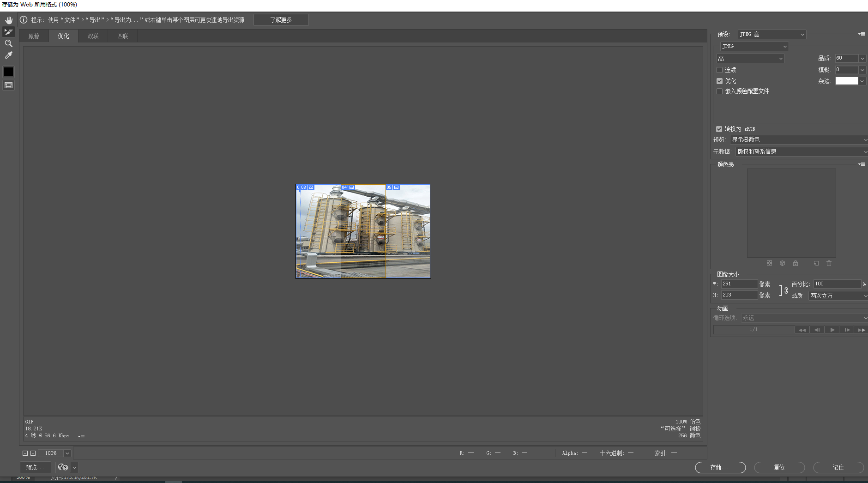The width and height of the screenshot is (868, 483).
Task: Click the next frame playback control
Action: tap(847, 329)
